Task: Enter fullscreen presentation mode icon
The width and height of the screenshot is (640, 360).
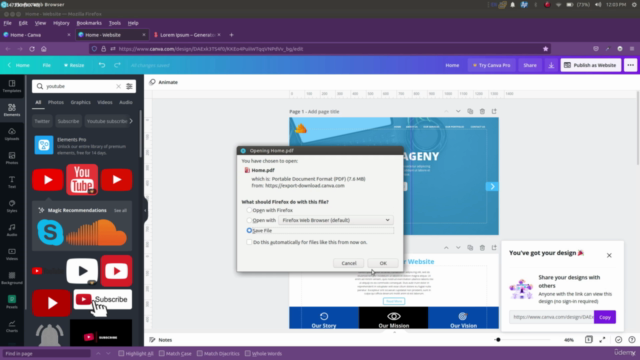Action: (x=602, y=340)
